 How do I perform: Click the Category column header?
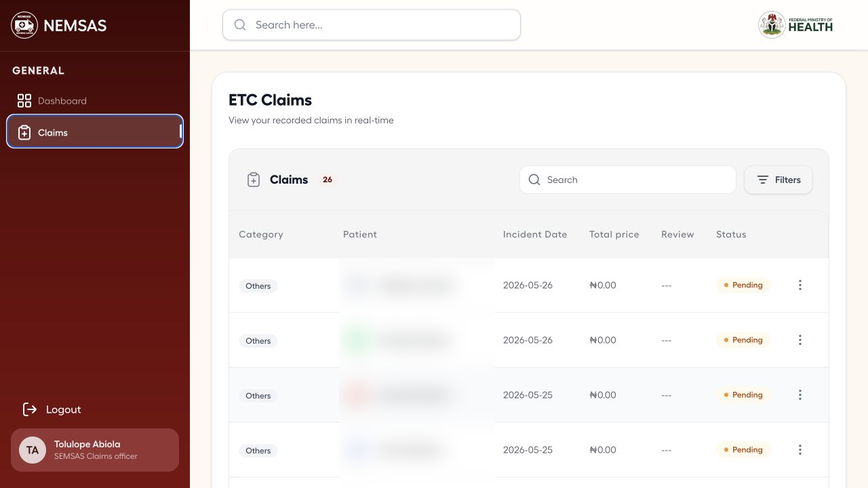(261, 235)
